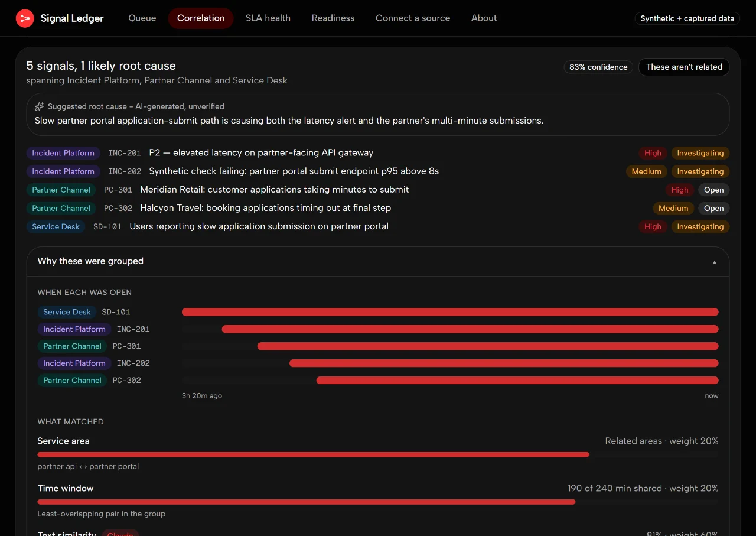Screen dimensions: 756x536
Task: Click the INC-201 open-duration bar in the timeline
Action: click(x=470, y=329)
